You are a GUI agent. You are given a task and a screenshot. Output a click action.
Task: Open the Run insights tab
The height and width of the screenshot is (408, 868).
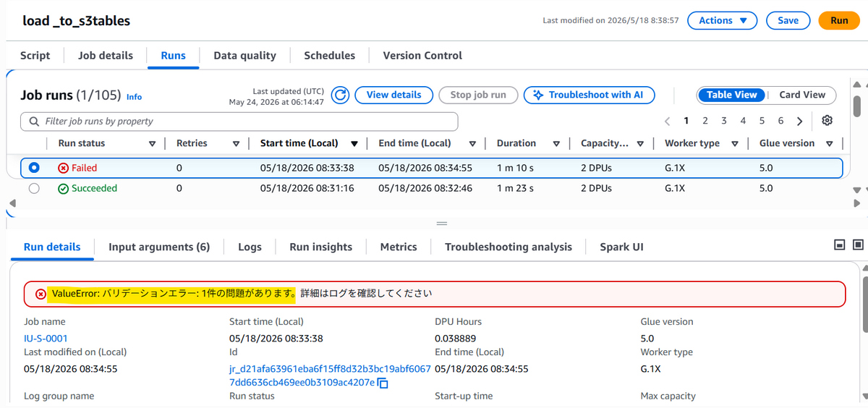tap(320, 247)
